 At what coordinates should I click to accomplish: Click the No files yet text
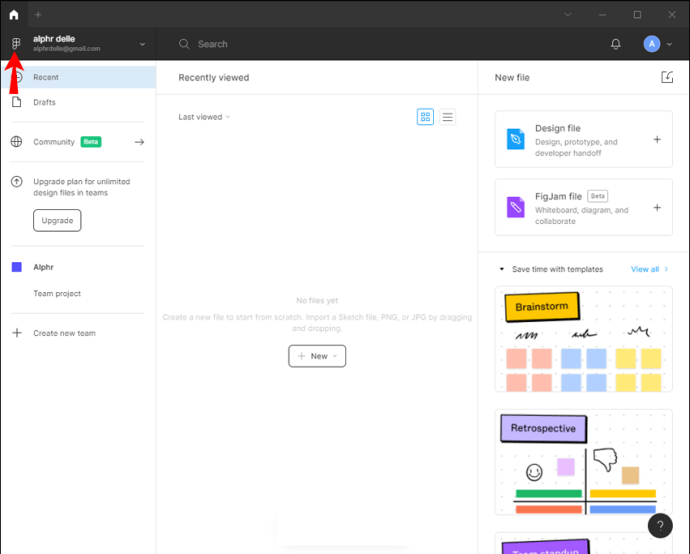click(x=317, y=301)
